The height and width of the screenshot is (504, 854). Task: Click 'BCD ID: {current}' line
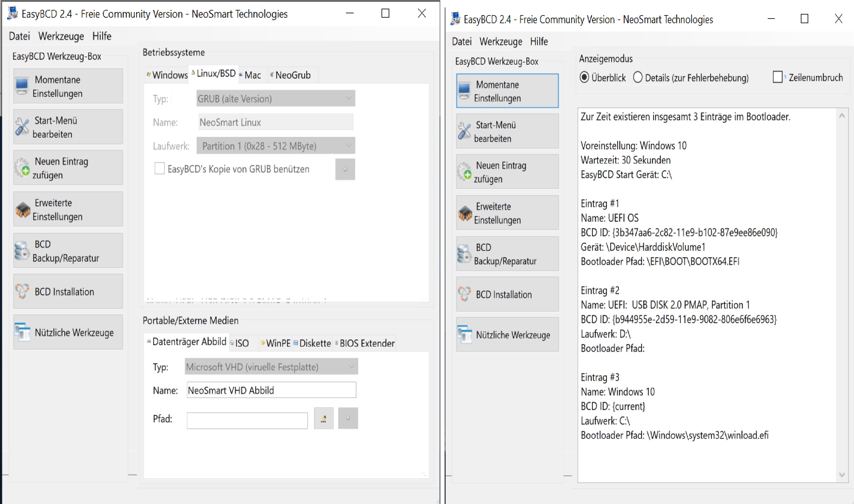[613, 407]
